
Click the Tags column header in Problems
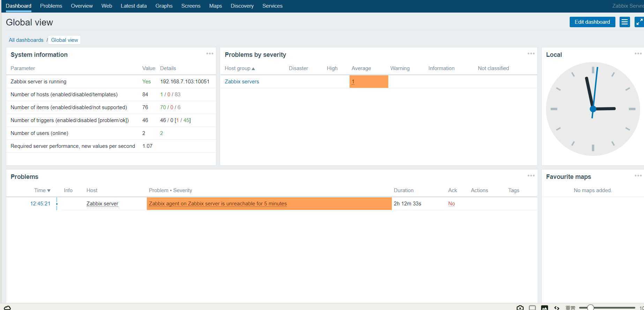(x=514, y=190)
